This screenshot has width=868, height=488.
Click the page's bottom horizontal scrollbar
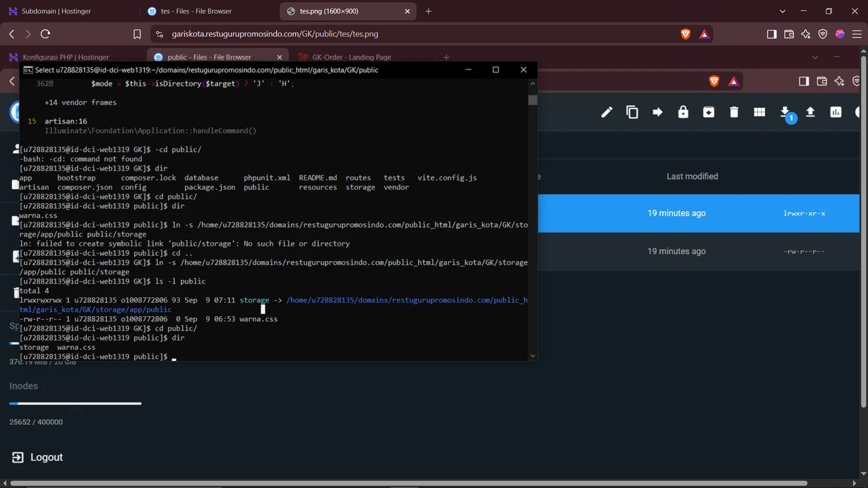(x=409, y=483)
